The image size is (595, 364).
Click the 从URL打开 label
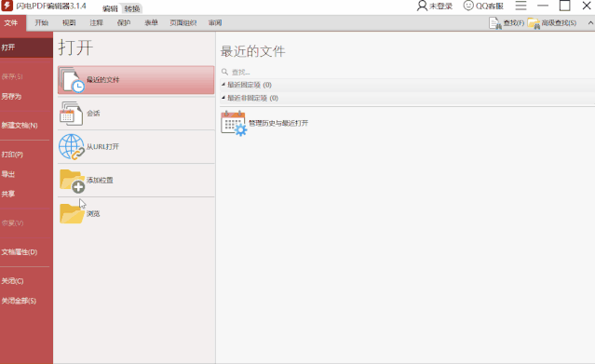102,146
